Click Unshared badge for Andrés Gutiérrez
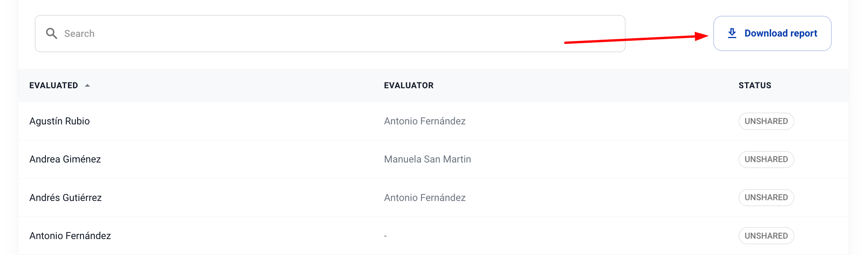 (766, 197)
